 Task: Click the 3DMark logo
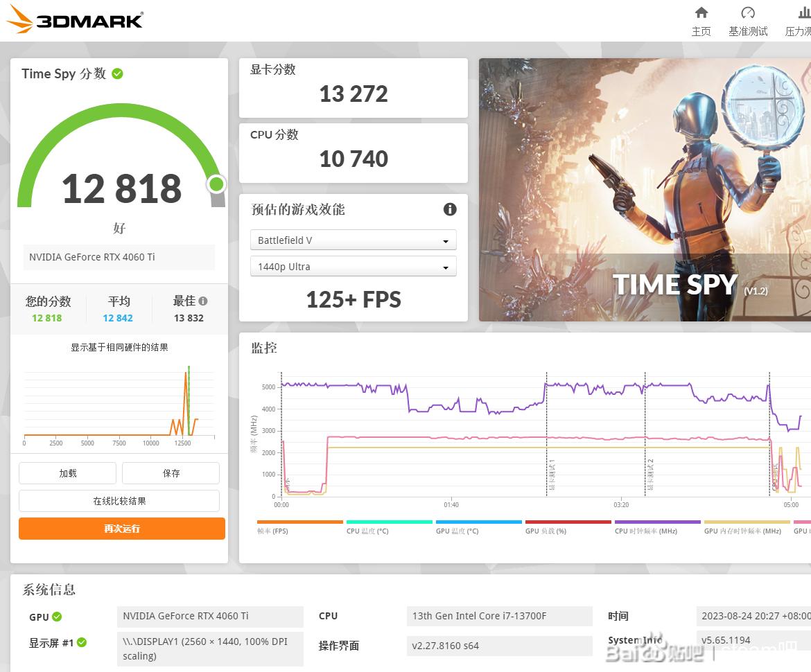[74, 19]
